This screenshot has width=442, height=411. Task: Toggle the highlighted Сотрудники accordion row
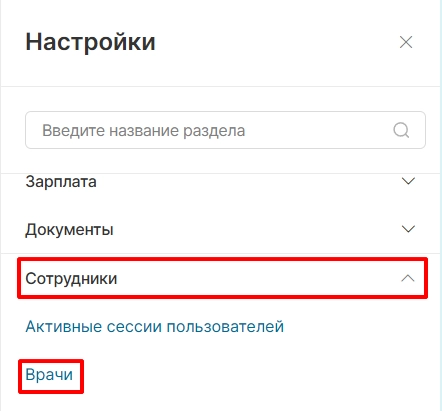pyautogui.click(x=222, y=278)
